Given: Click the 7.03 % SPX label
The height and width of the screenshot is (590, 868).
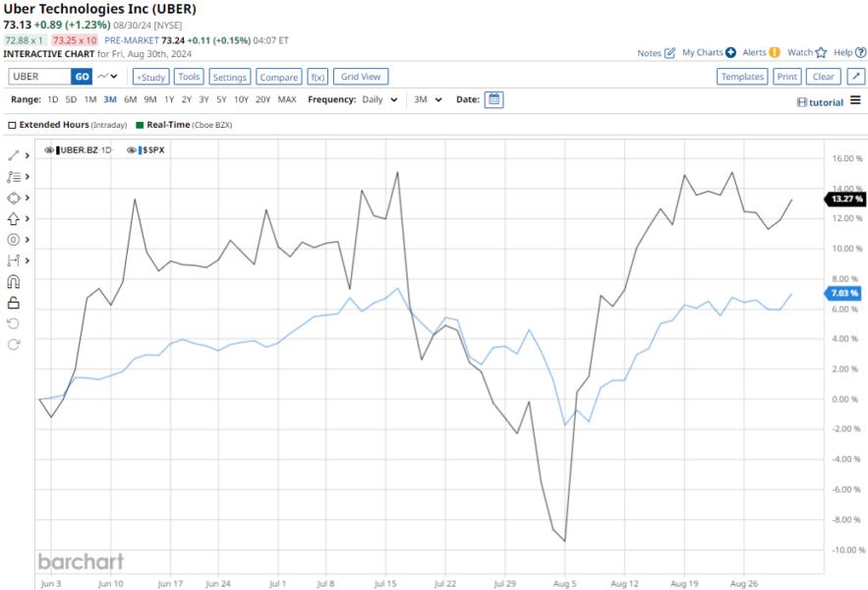Looking at the screenshot, I should point(842,293).
